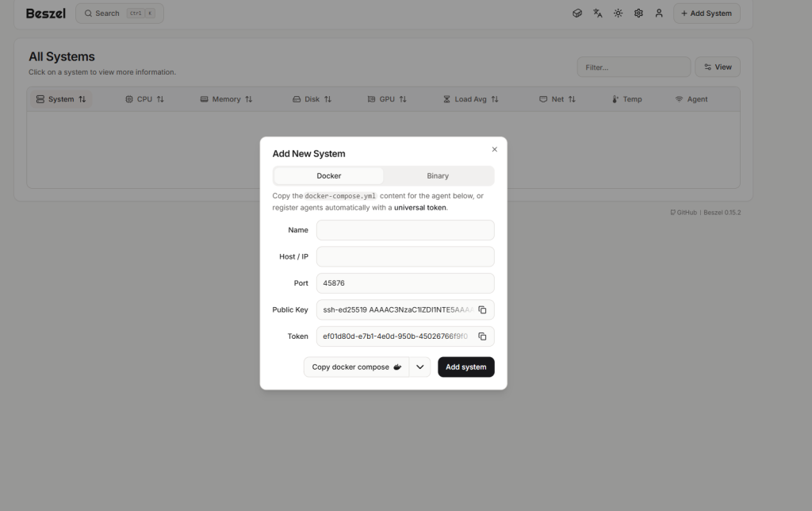Click into the Host / IP field
812x511 pixels.
(x=404, y=257)
